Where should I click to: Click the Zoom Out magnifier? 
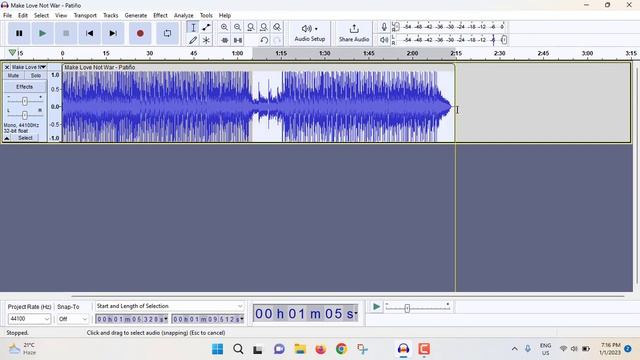[x=237, y=27]
